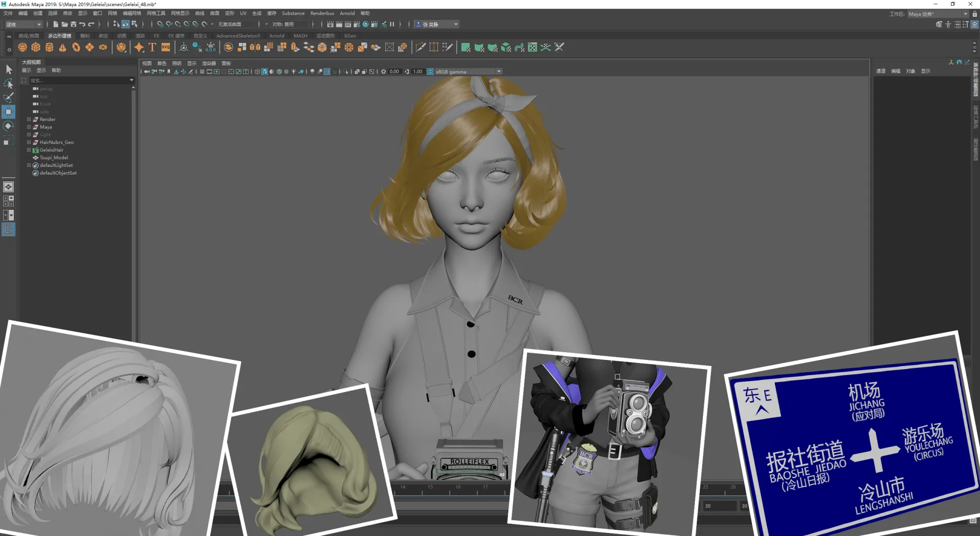The image size is (980, 536).
Task: Toggle the outliner layout button
Action: (x=9, y=230)
